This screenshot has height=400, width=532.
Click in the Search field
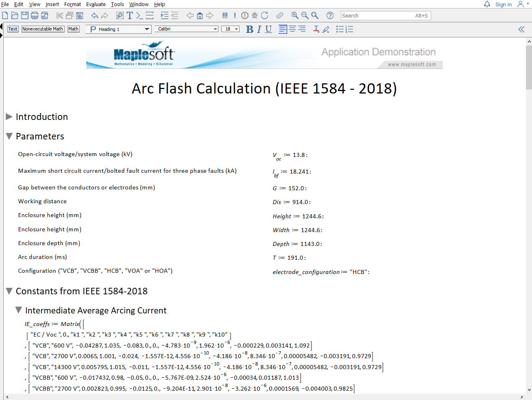386,15
